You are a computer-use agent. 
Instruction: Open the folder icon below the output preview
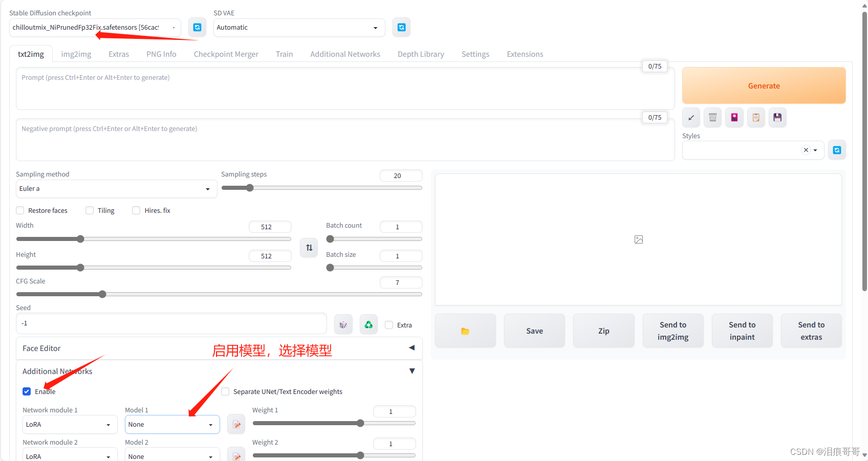[x=465, y=331]
